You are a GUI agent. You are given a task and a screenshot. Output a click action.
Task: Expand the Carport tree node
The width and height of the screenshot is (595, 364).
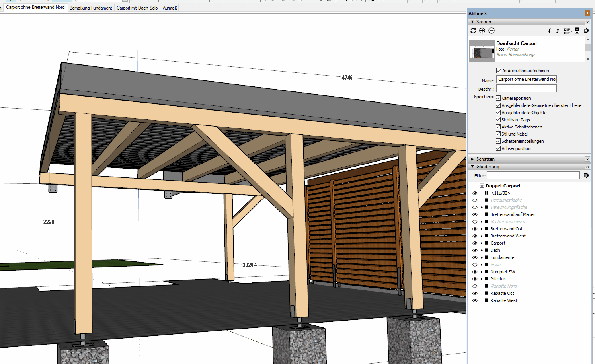482,243
